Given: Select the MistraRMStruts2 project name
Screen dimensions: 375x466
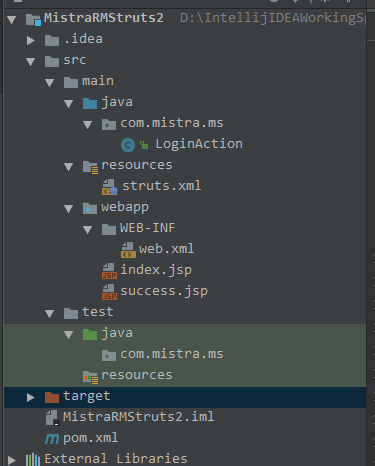Looking at the screenshot, I should [104, 18].
